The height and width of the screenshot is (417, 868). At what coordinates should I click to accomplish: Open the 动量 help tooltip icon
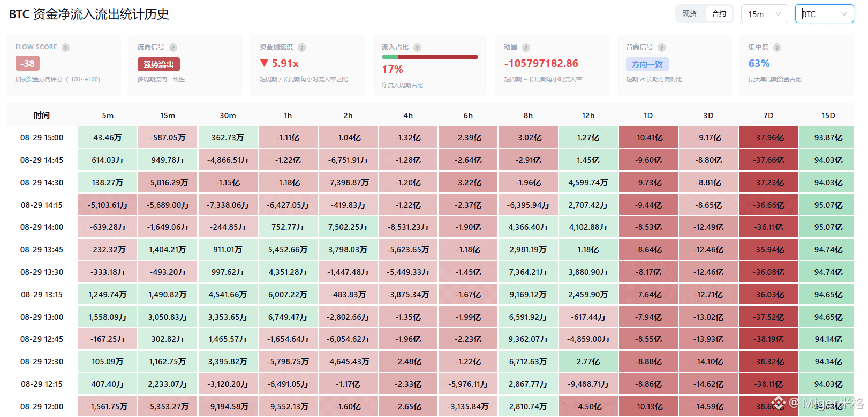click(x=526, y=48)
